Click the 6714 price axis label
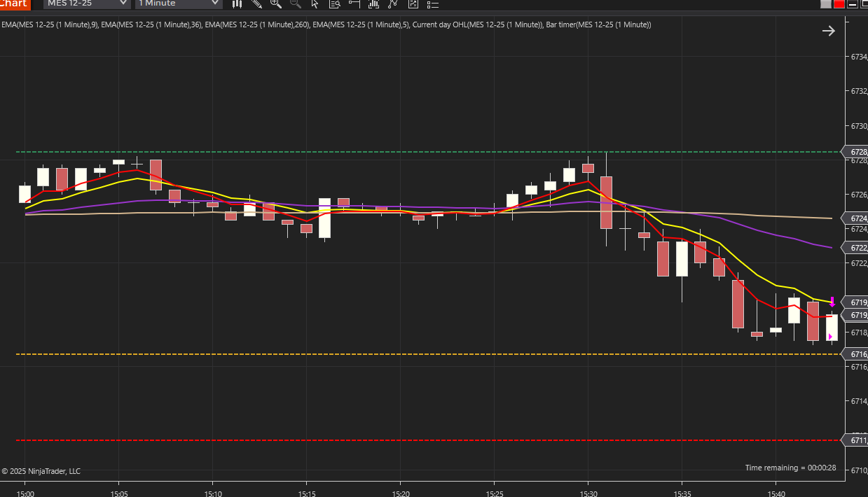This screenshot has height=497, width=868. pos(859,401)
